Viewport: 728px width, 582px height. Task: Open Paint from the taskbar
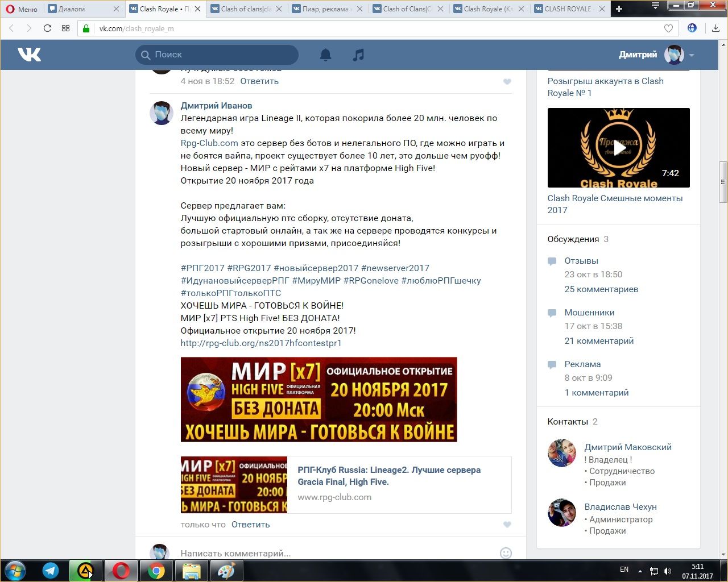(227, 571)
